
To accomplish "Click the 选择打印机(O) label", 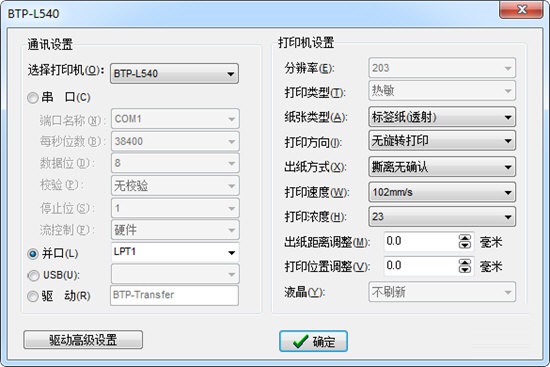I will point(66,70).
